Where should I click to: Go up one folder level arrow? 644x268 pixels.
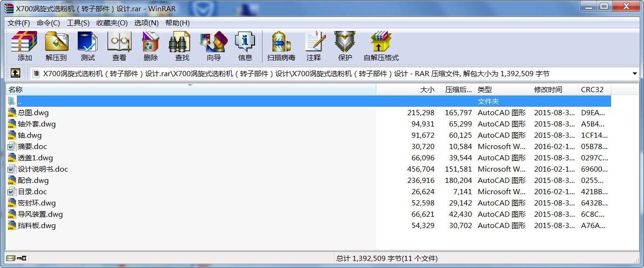(x=15, y=73)
